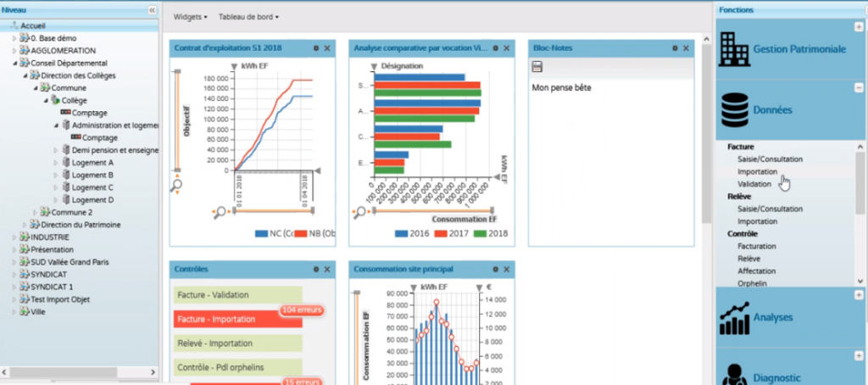The width and height of the screenshot is (868, 385).
Task: Open Facture Validation link
Action: tap(754, 184)
